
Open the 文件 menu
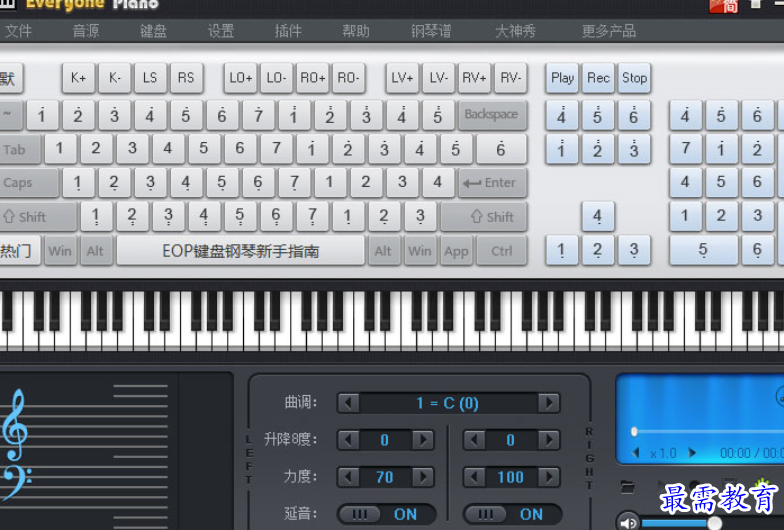click(x=18, y=31)
